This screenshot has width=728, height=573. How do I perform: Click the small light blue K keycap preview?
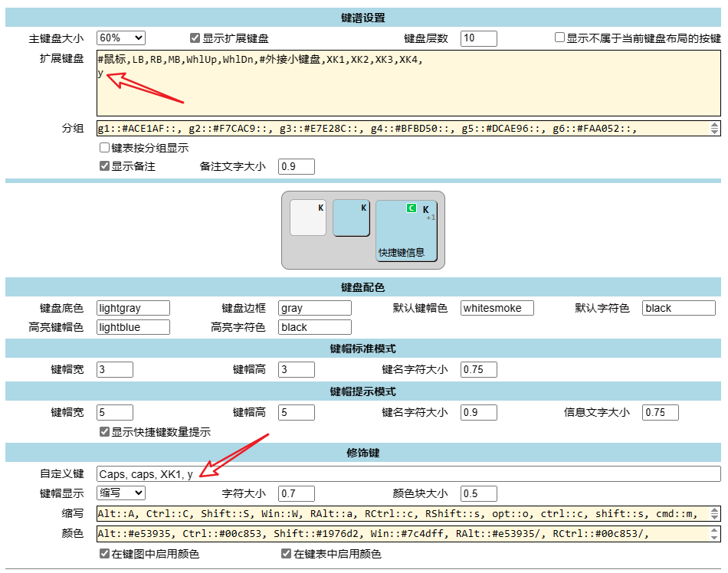click(x=352, y=218)
